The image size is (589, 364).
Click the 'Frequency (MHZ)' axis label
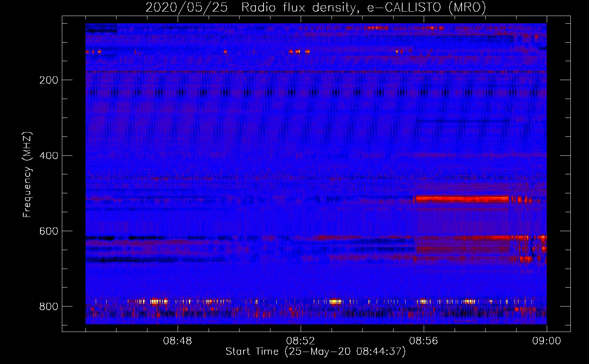(27, 174)
